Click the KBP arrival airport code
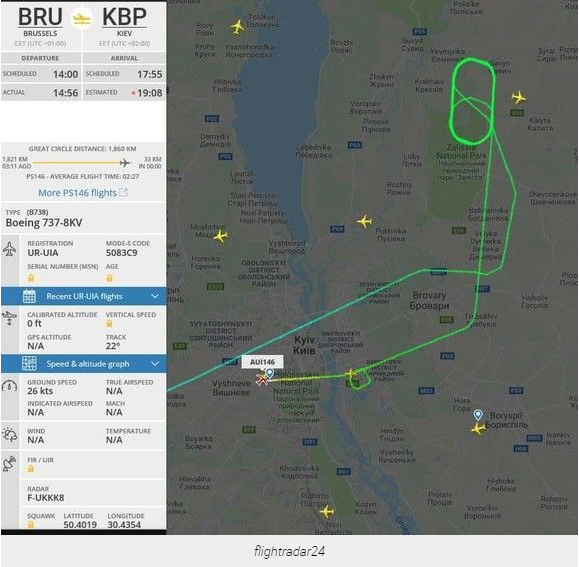The image size is (579, 567). [124, 17]
